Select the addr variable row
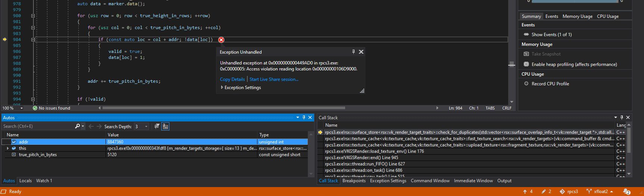 tap(154, 142)
